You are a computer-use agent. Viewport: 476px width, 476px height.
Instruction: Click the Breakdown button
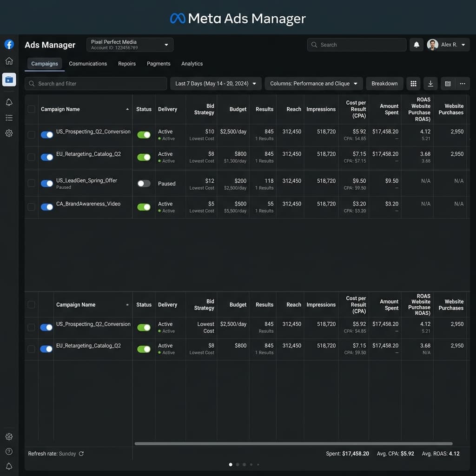384,84
